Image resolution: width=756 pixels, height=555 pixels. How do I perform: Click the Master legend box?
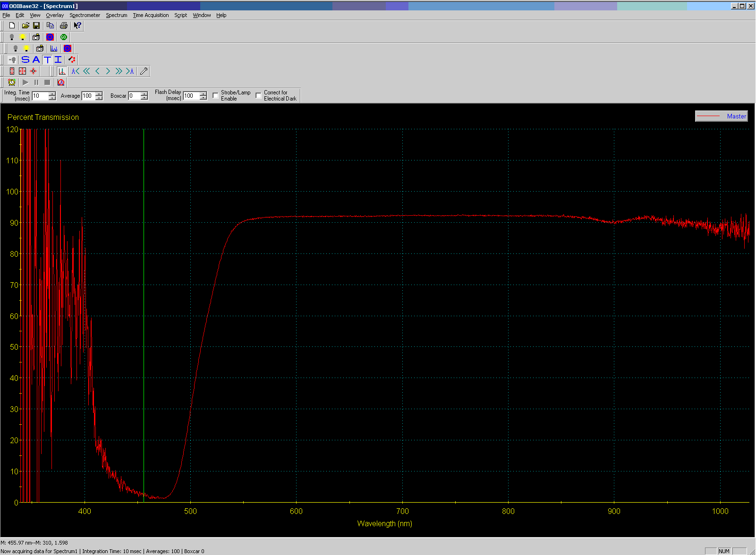coord(722,116)
